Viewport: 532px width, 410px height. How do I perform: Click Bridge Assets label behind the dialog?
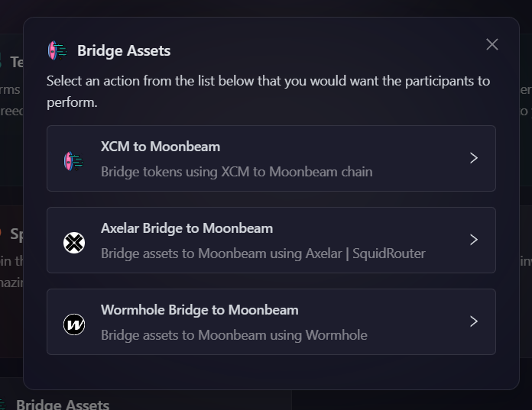[x=63, y=405]
